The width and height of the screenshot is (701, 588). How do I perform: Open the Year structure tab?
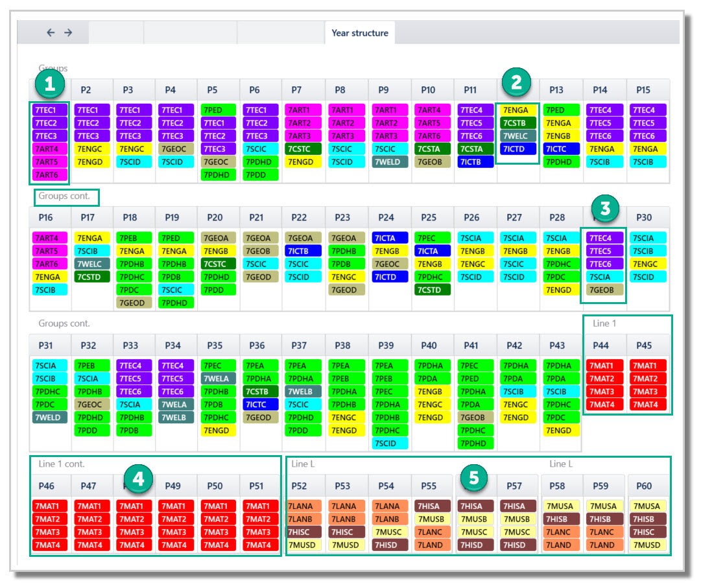click(x=360, y=32)
